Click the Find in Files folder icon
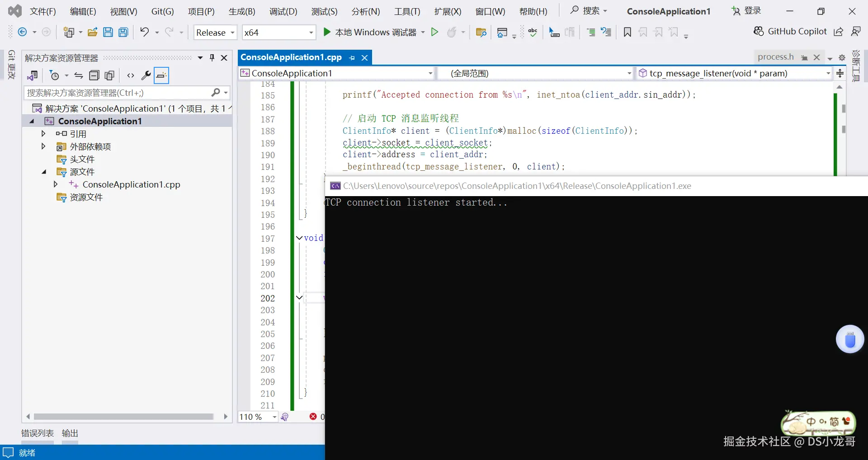The height and width of the screenshot is (460, 868). [481, 32]
